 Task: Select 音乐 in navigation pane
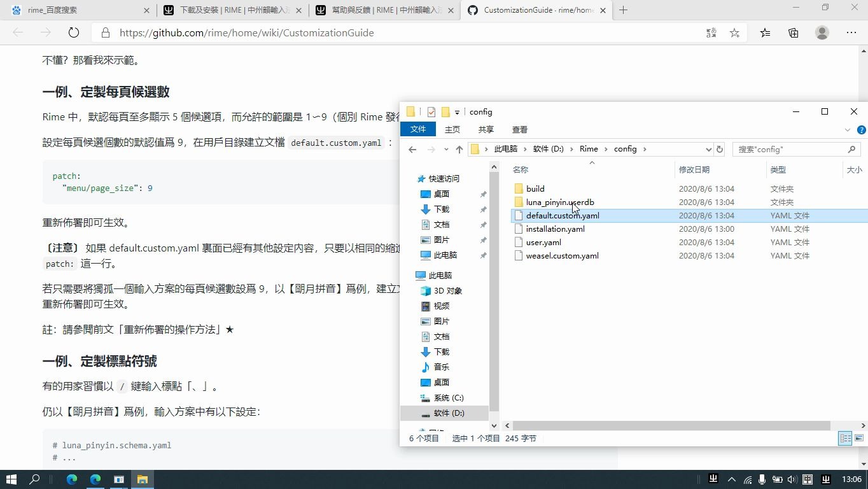442,367
